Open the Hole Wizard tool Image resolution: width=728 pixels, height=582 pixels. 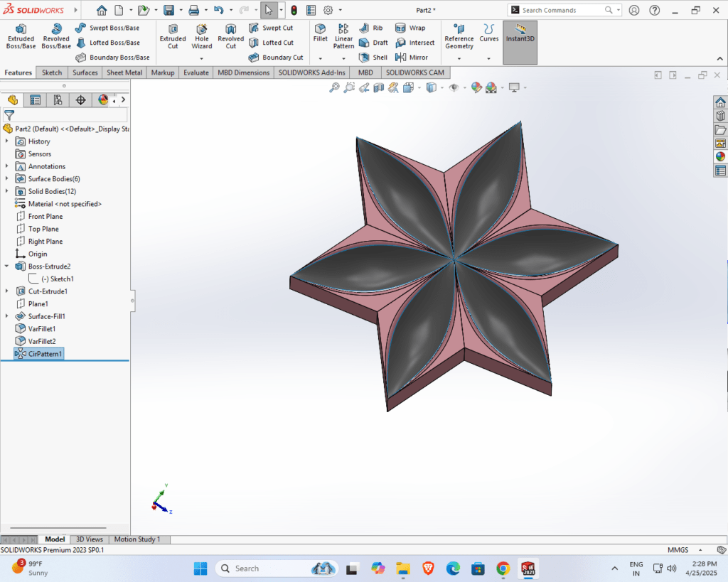pyautogui.click(x=202, y=36)
